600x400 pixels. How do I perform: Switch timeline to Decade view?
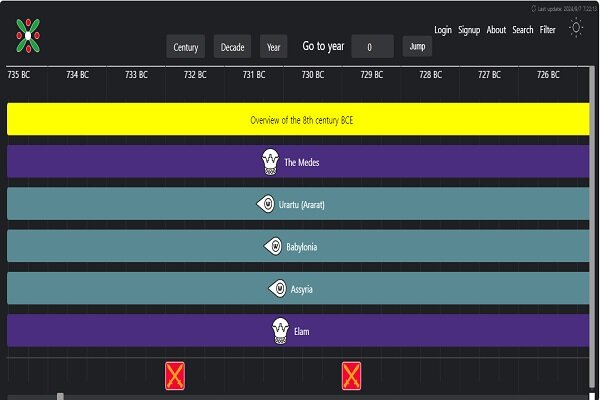pos(232,47)
